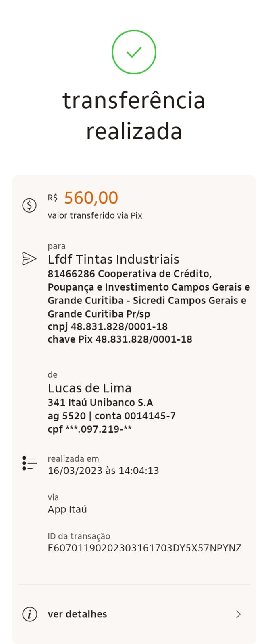Click the cnpj 48.831.828/0001-18 line

[108, 326]
